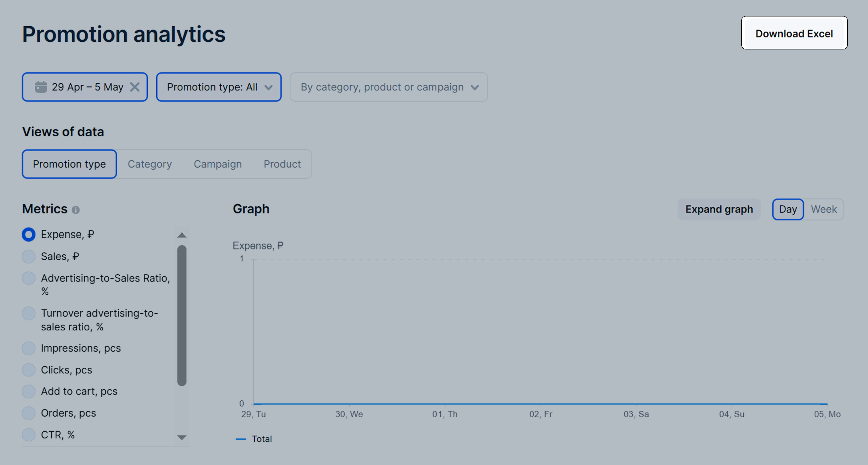Select the Orders, pcs metric
The image size is (868, 465).
tap(29, 413)
